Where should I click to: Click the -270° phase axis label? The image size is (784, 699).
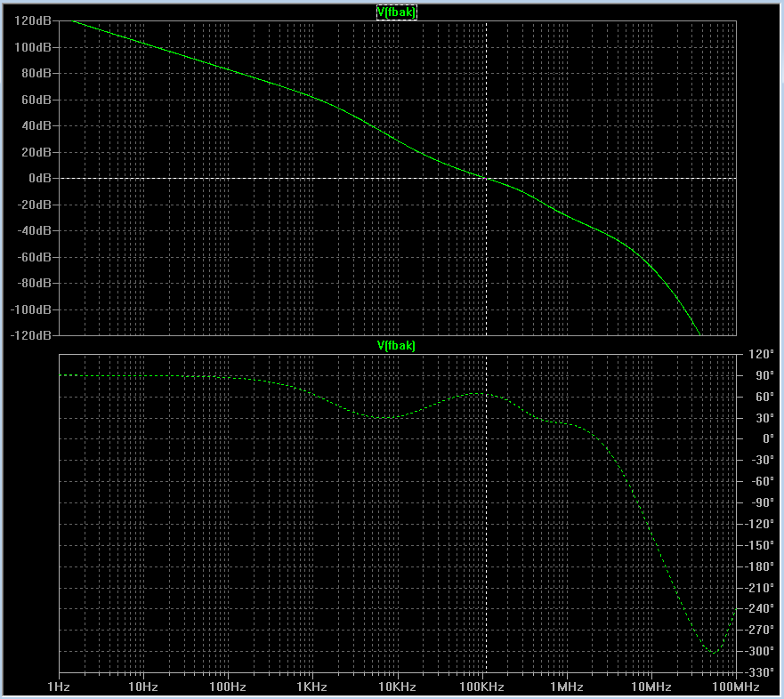759,630
